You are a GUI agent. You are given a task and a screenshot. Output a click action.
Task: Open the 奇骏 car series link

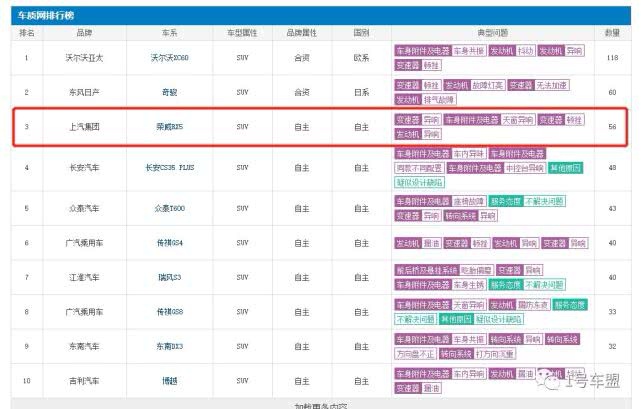[x=170, y=92]
